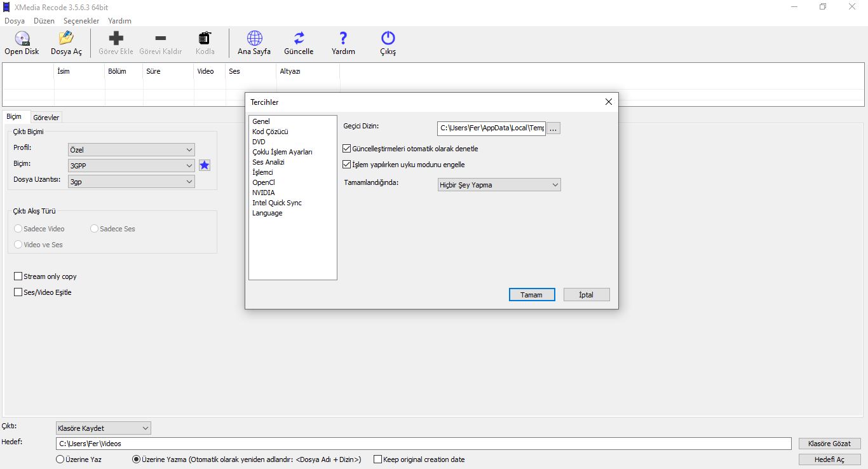The image size is (868, 469).
Task: Click the Ses column header
Action: tap(251, 71)
